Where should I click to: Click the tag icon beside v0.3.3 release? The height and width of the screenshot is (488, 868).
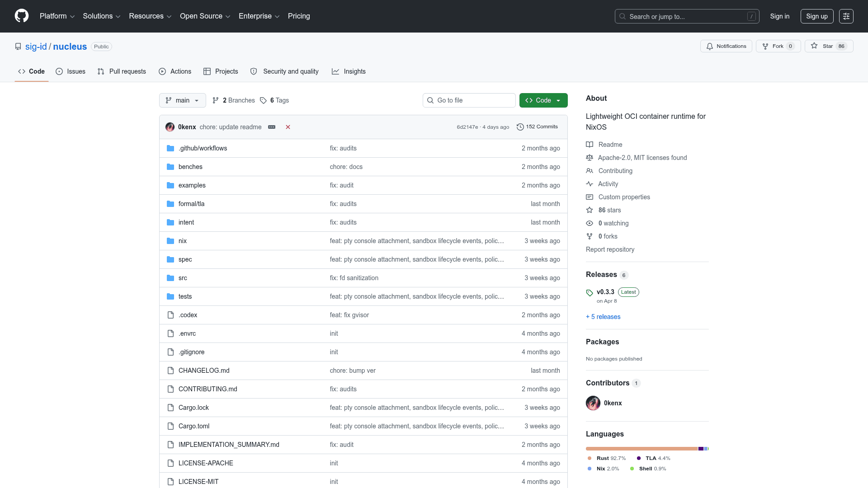point(590,293)
